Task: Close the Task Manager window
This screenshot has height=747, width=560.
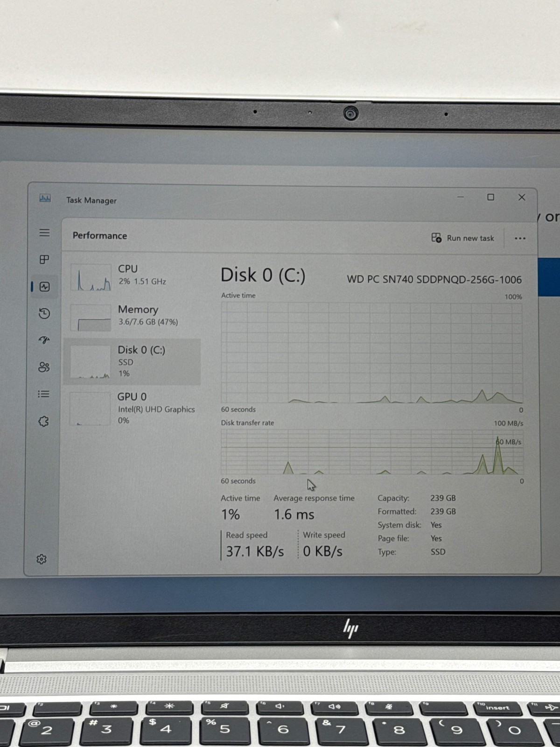Action: (522, 197)
